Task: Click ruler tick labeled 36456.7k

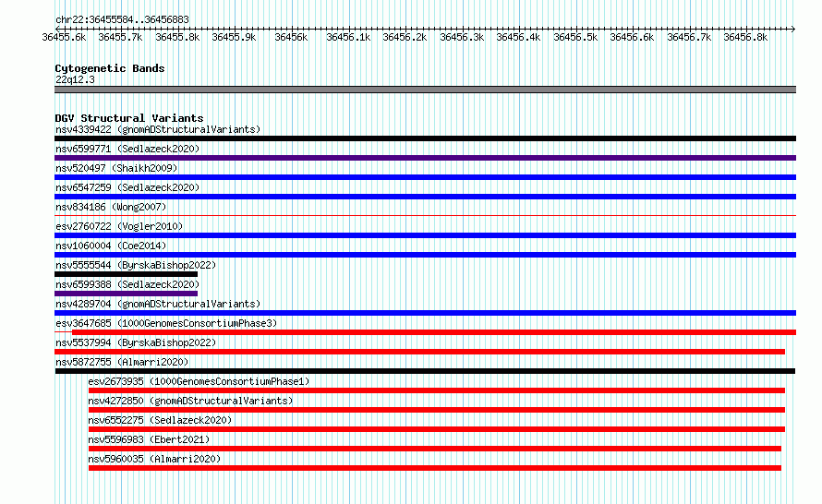Action: 689,37
